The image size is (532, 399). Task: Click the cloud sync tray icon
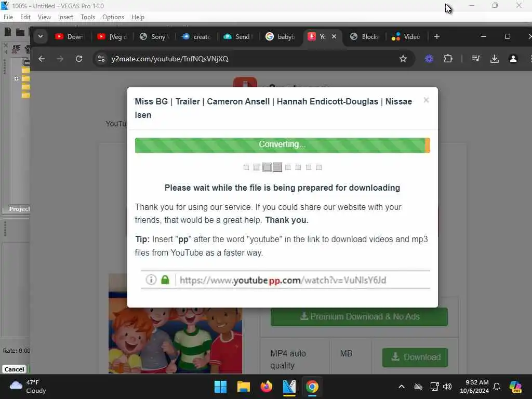pyautogui.click(x=418, y=387)
